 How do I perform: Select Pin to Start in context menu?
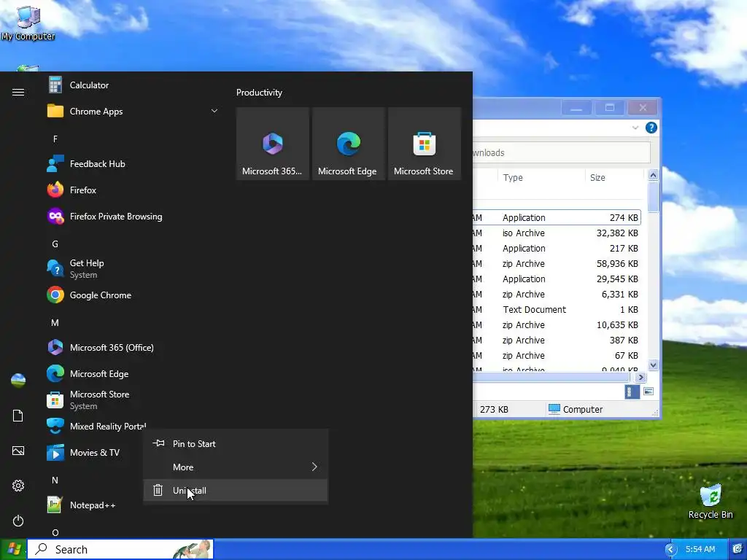coord(236,444)
